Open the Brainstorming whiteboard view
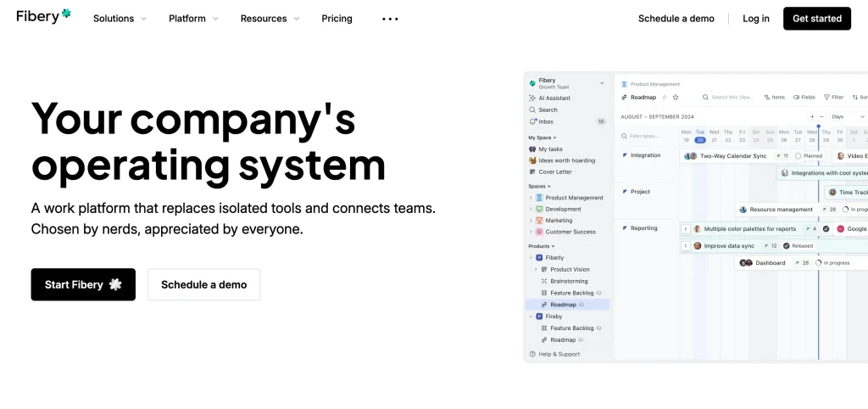The height and width of the screenshot is (409, 868). click(564, 281)
